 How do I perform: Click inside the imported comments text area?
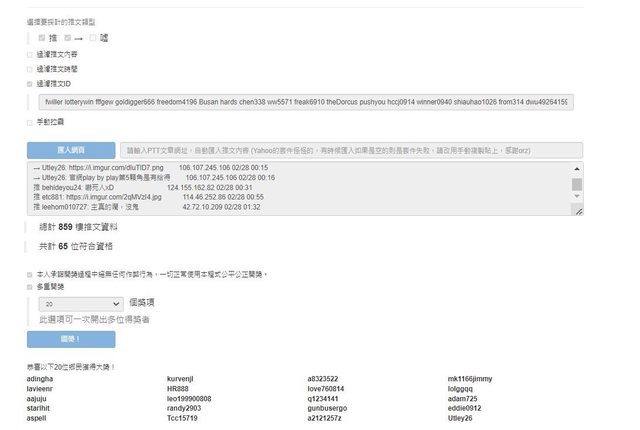tap(300, 190)
